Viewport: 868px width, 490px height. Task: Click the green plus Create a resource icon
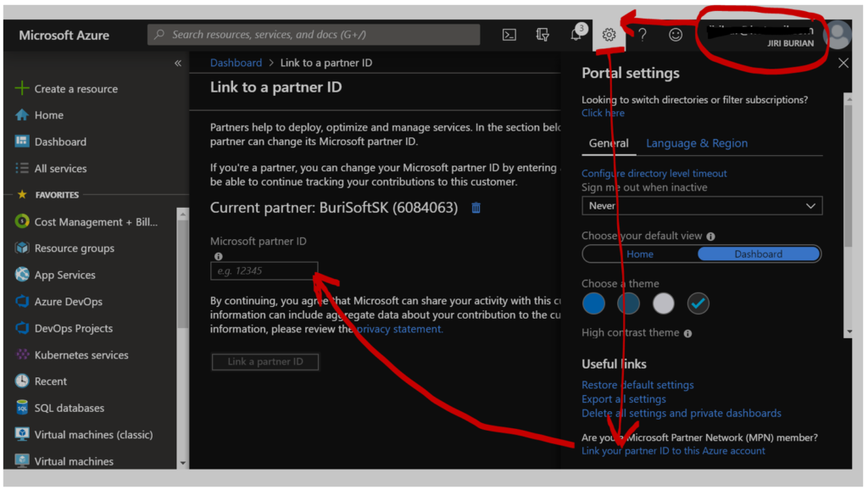click(22, 88)
